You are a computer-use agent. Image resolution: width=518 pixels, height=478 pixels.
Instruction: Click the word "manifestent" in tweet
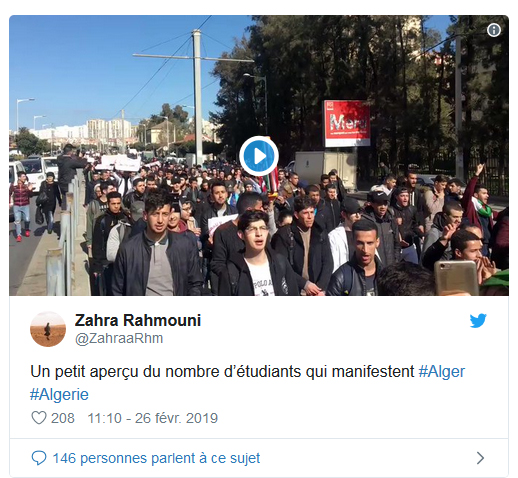click(373, 371)
